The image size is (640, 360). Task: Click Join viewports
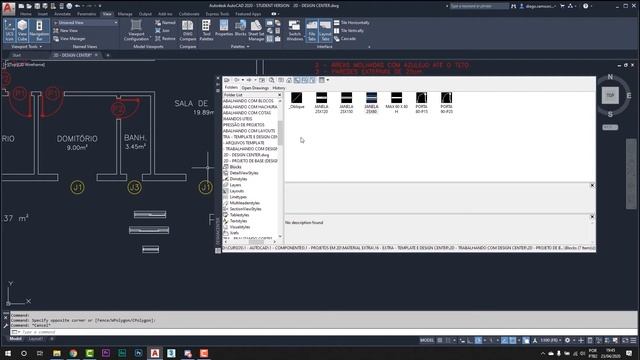(x=162, y=31)
